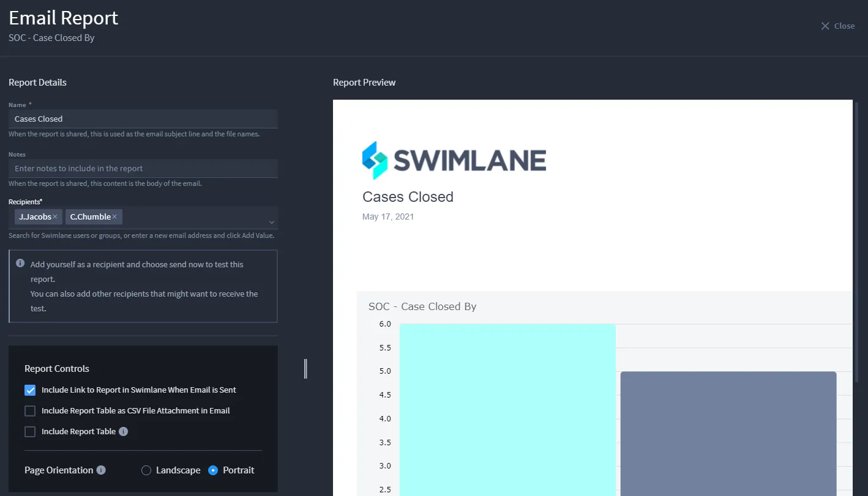Enable Include Report Table as CSV attachment
This screenshot has height=496, width=868.
(x=30, y=410)
